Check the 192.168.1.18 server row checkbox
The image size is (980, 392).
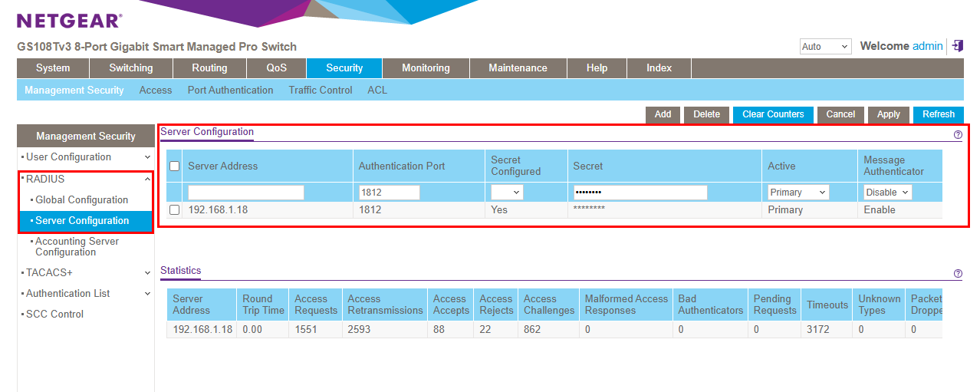click(175, 210)
